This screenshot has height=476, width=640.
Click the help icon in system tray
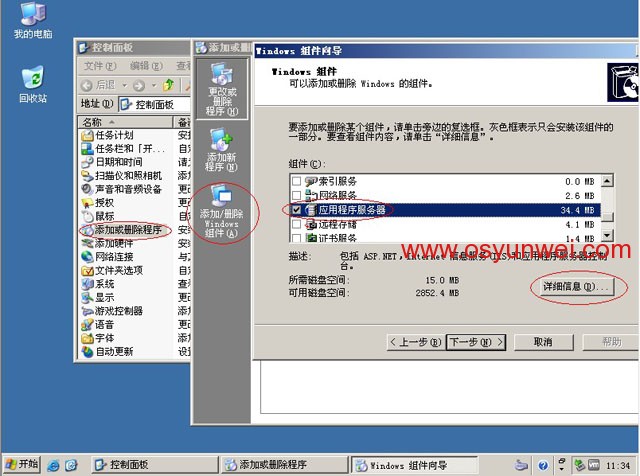tap(542, 465)
